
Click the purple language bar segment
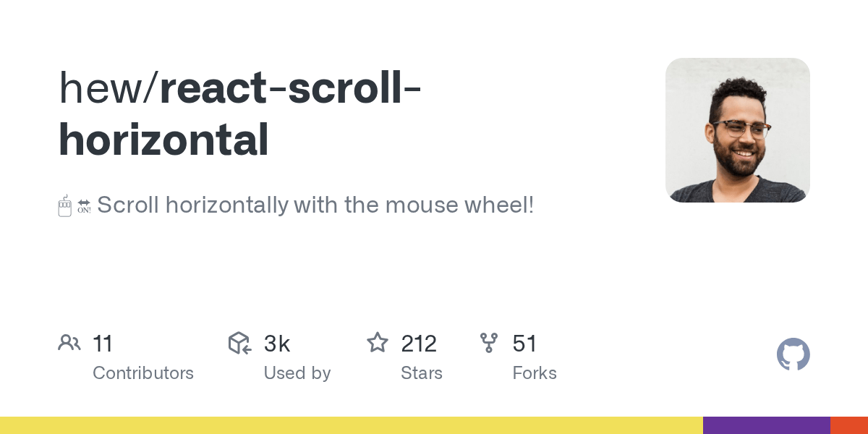(x=766, y=425)
